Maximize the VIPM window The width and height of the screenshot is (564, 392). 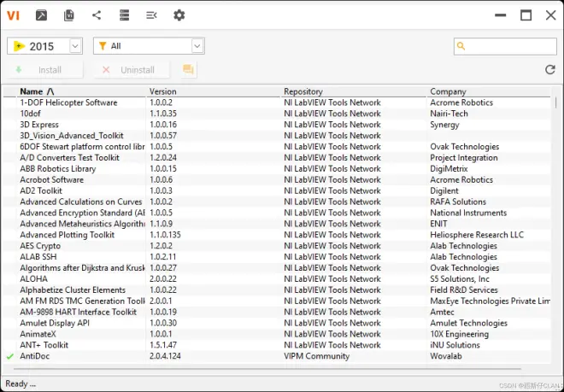pos(526,15)
